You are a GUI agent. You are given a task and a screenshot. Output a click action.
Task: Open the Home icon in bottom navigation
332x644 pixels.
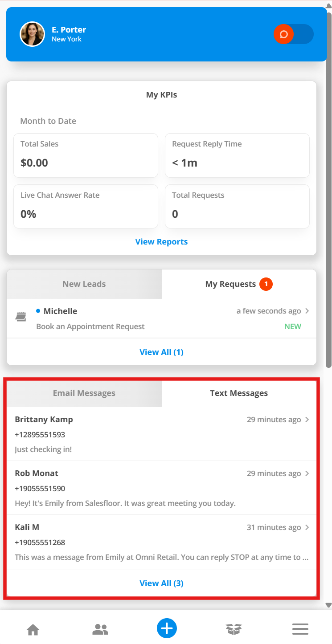pos(33,629)
